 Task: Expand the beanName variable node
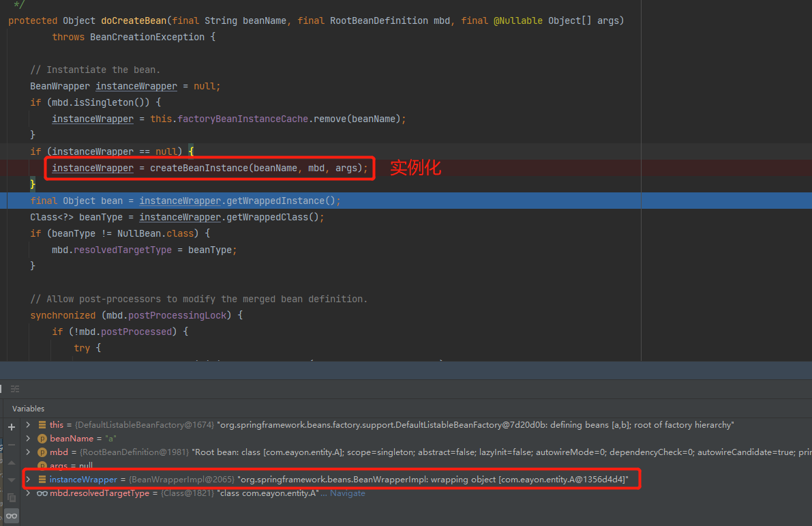pyautogui.click(x=28, y=439)
